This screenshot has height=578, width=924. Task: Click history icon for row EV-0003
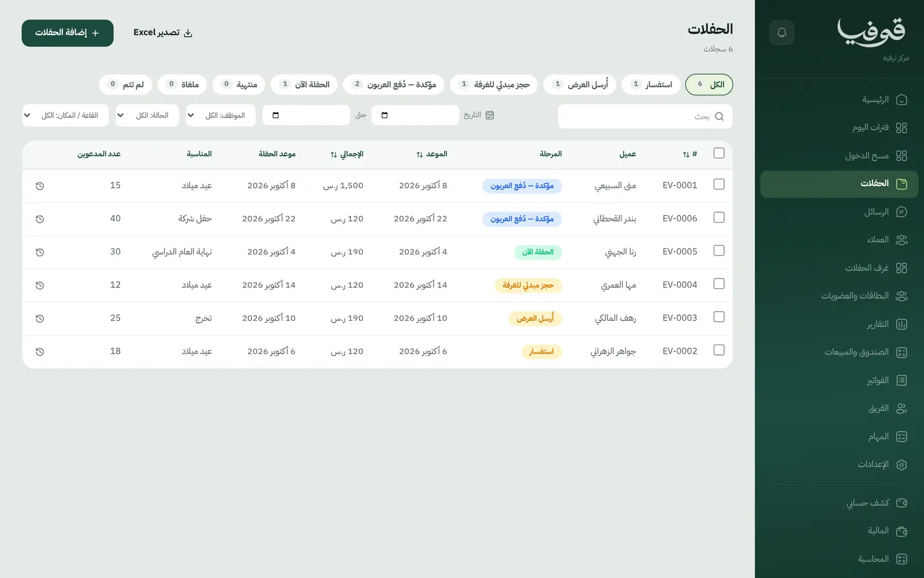point(40,318)
